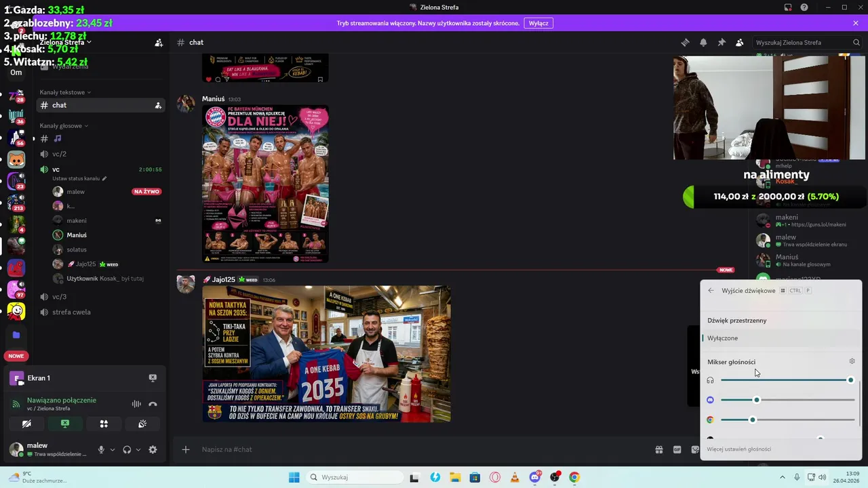Open connection info Nawiązano połączenie
The width and height of the screenshot is (868, 488).
tap(62, 400)
